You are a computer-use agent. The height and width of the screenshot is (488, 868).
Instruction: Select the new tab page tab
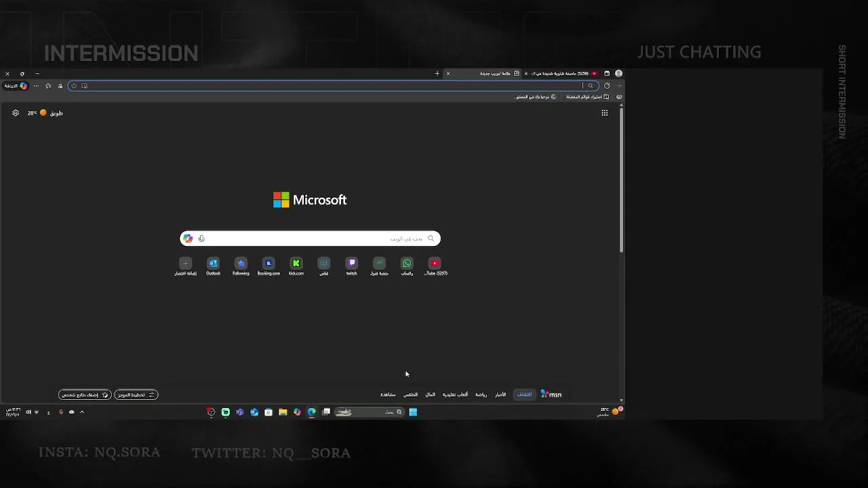pyautogui.click(x=482, y=73)
